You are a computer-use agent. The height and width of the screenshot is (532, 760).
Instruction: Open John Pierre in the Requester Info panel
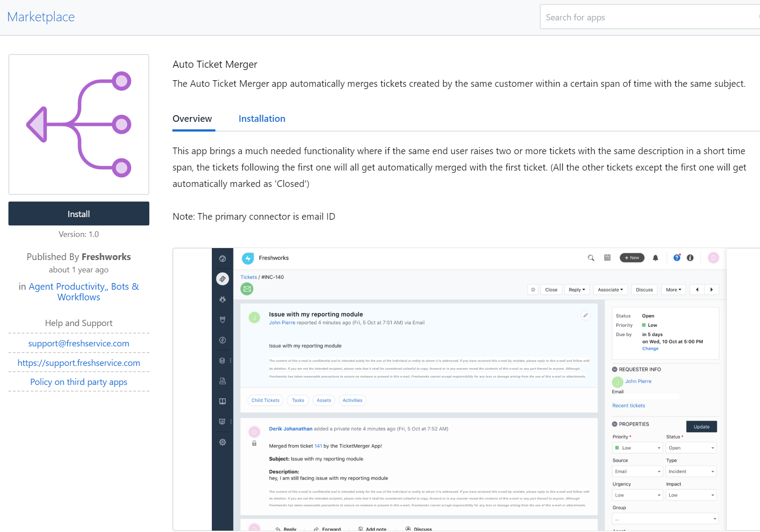638,381
